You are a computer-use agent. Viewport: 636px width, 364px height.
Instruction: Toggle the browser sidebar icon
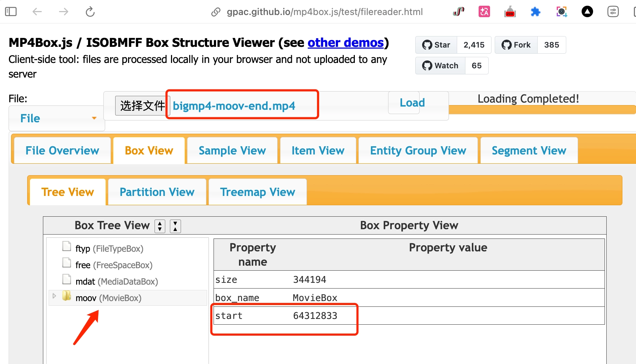[11, 12]
